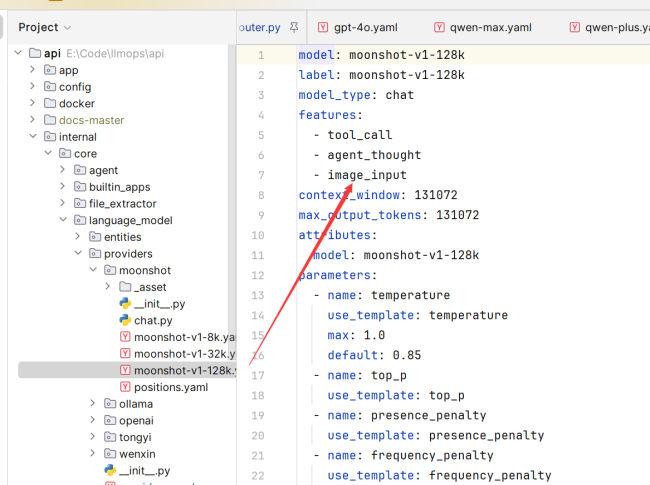
Task: Collapse the moonshot folder
Action: tap(93, 270)
